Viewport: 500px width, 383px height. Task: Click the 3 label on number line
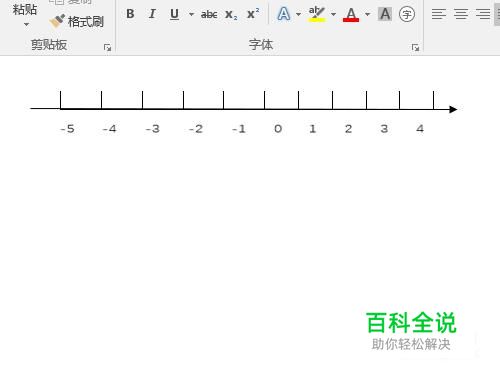384,129
